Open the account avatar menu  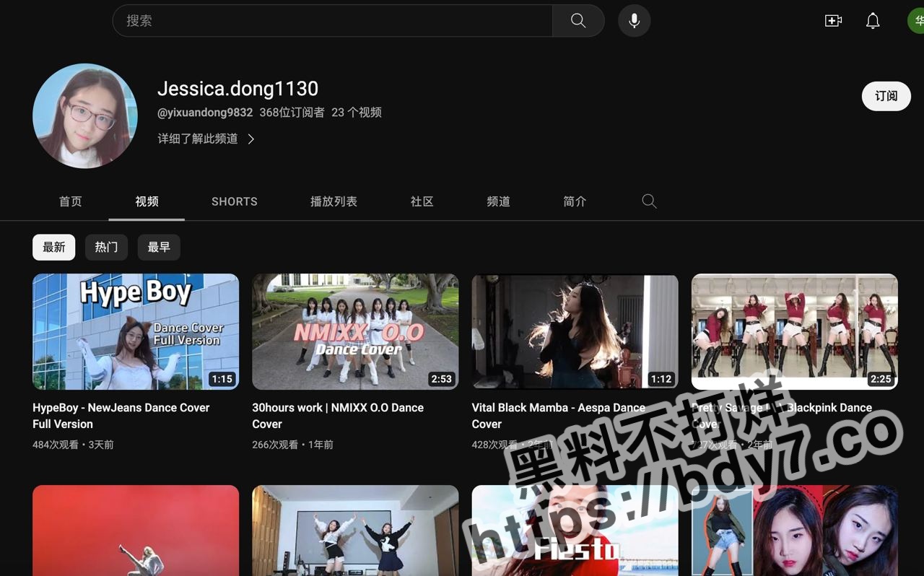(915, 21)
